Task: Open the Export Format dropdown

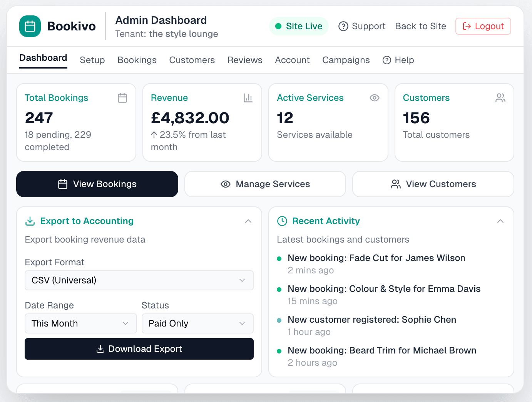Action: tap(139, 280)
